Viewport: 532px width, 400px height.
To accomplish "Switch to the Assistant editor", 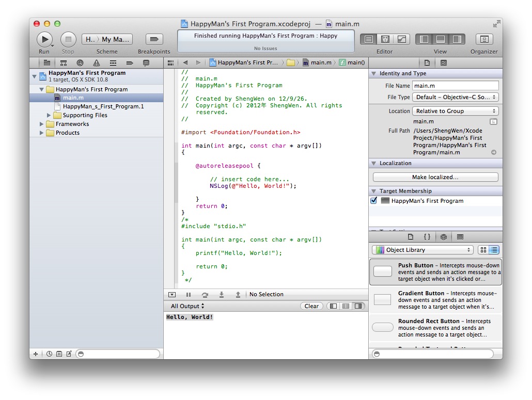I will click(x=385, y=39).
